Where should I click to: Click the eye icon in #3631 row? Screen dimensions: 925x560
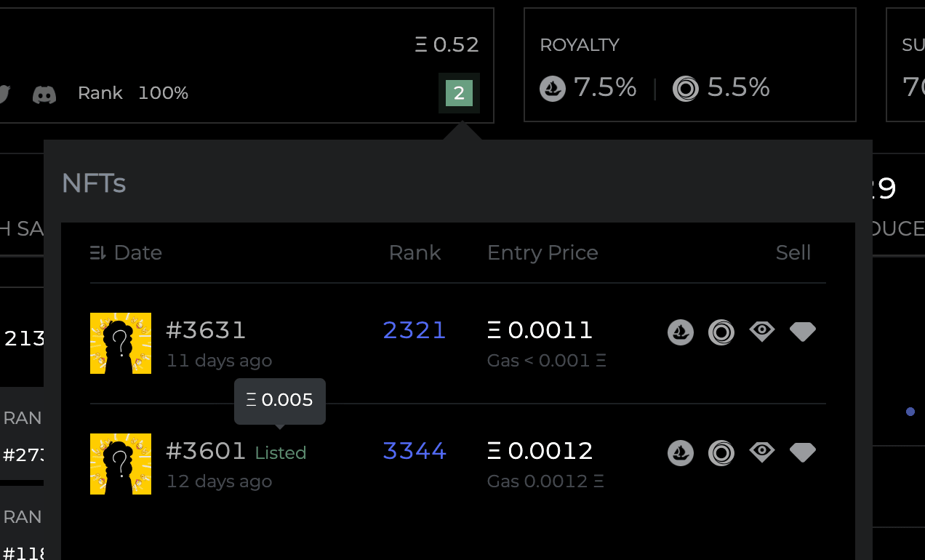tap(762, 332)
